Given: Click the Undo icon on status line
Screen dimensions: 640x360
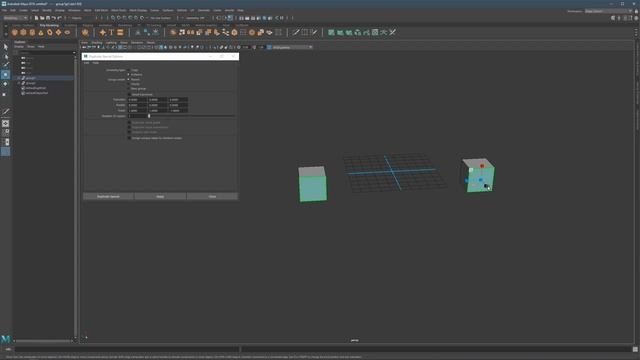Looking at the screenshot, I should coord(53,18).
